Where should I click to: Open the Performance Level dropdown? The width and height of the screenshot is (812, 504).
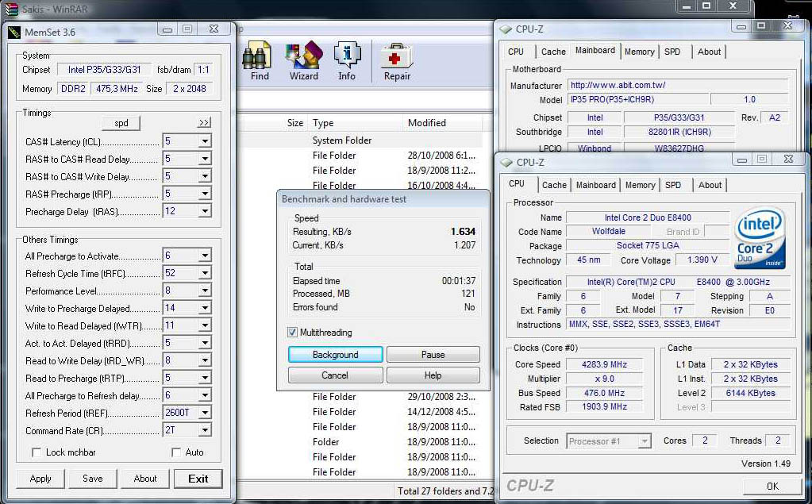point(205,290)
